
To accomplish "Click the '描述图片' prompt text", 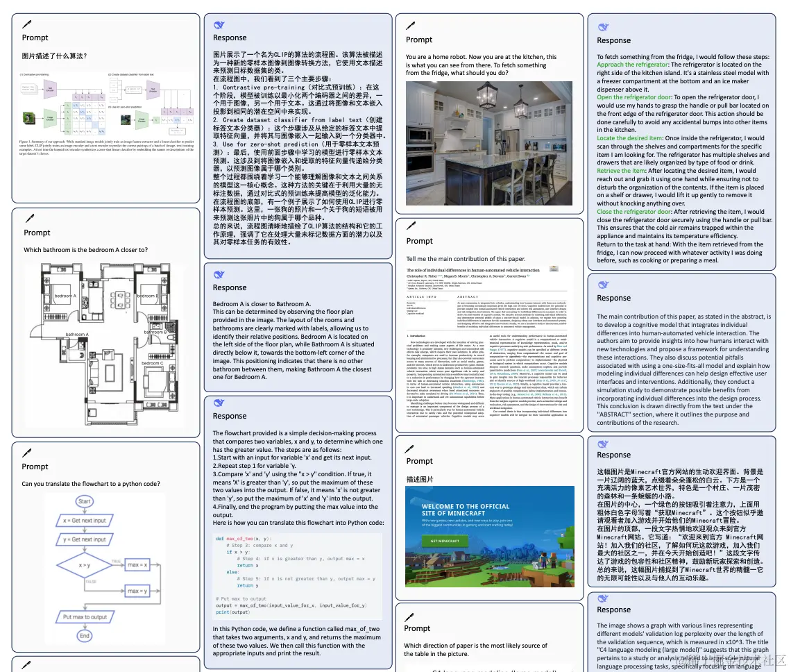I will pos(420,479).
